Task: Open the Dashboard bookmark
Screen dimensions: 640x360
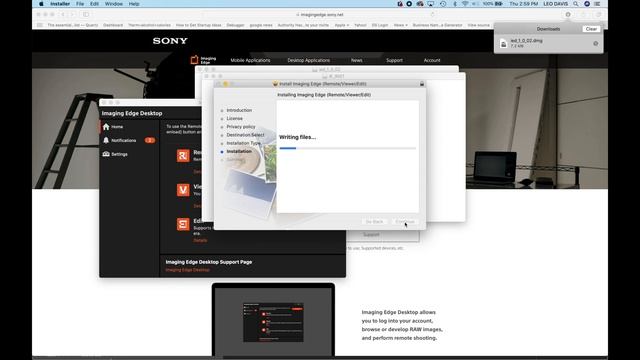Action: click(x=113, y=25)
